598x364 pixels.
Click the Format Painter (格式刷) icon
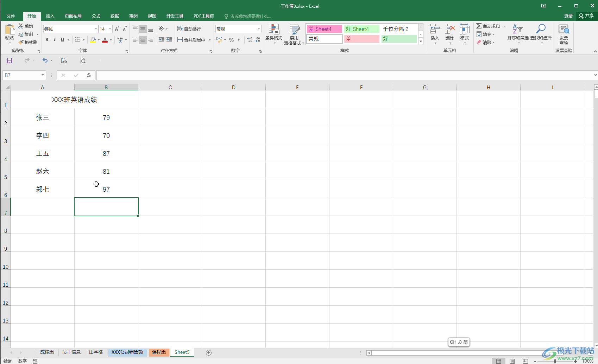(x=21, y=42)
